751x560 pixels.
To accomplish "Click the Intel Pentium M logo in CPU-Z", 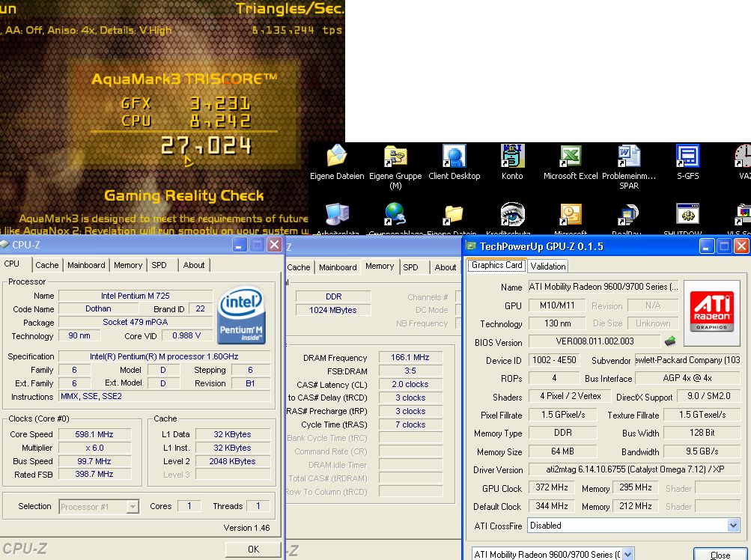I will [x=241, y=314].
